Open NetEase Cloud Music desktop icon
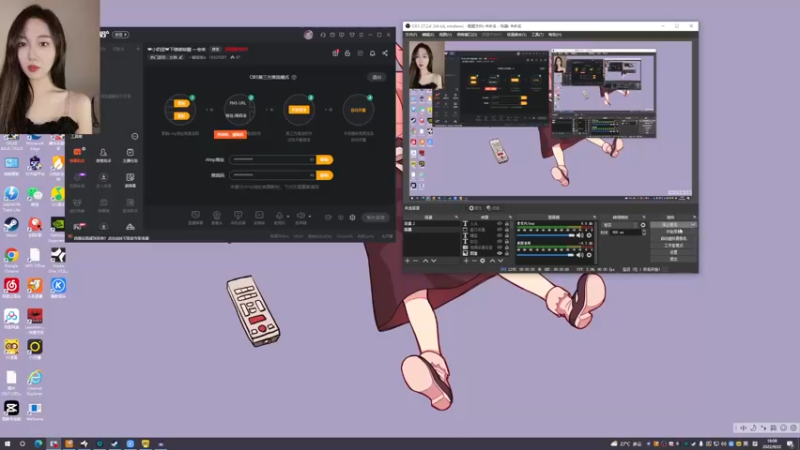Viewport: 800px width, 450px height. click(11, 286)
